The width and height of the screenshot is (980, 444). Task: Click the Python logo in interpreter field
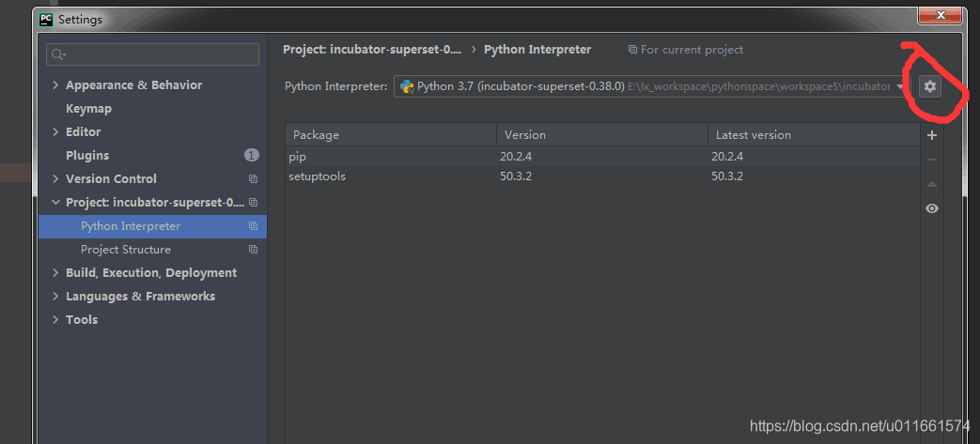point(408,86)
